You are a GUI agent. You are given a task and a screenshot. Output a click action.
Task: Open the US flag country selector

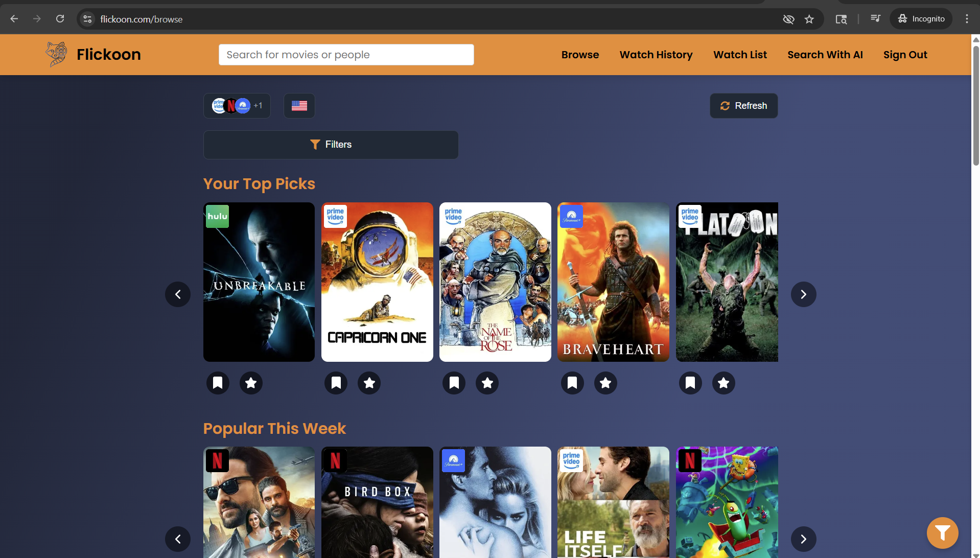coord(299,106)
